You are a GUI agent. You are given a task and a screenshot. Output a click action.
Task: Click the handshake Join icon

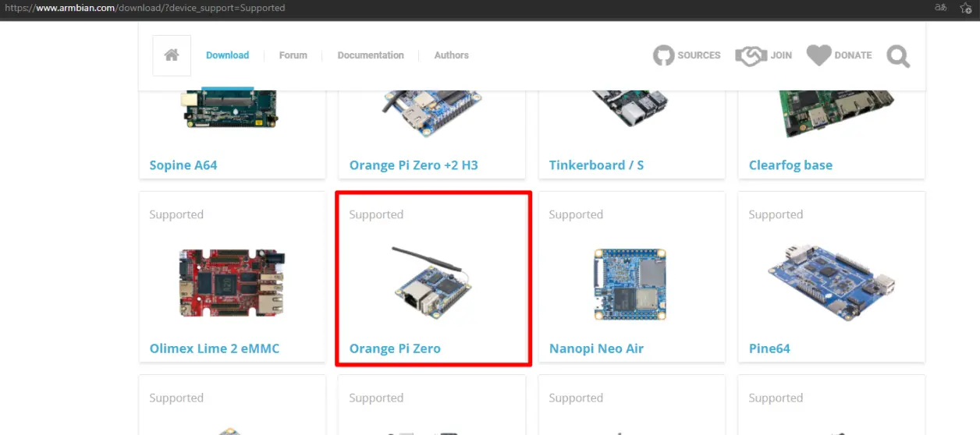click(x=751, y=55)
